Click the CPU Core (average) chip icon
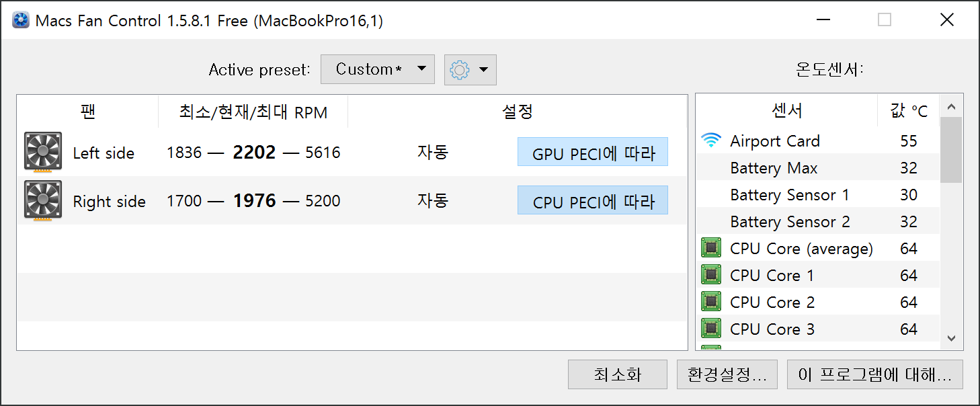Screen dimensions: 980x406 point(710,248)
